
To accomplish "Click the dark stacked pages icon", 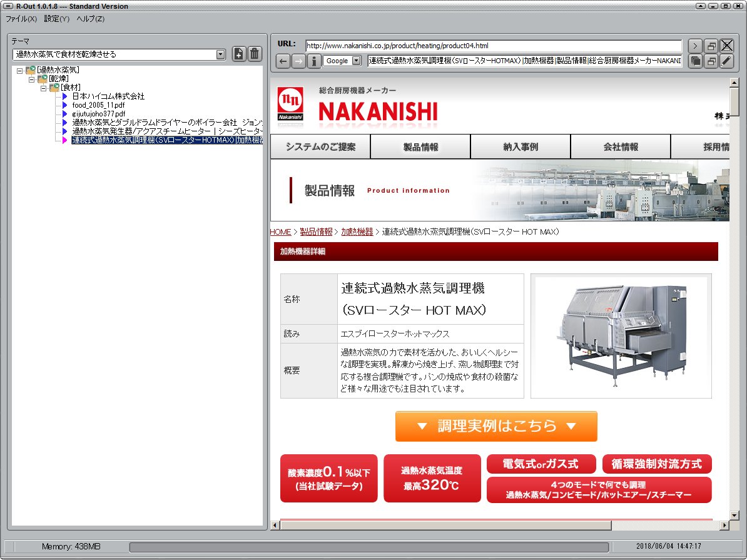I will tap(695, 61).
